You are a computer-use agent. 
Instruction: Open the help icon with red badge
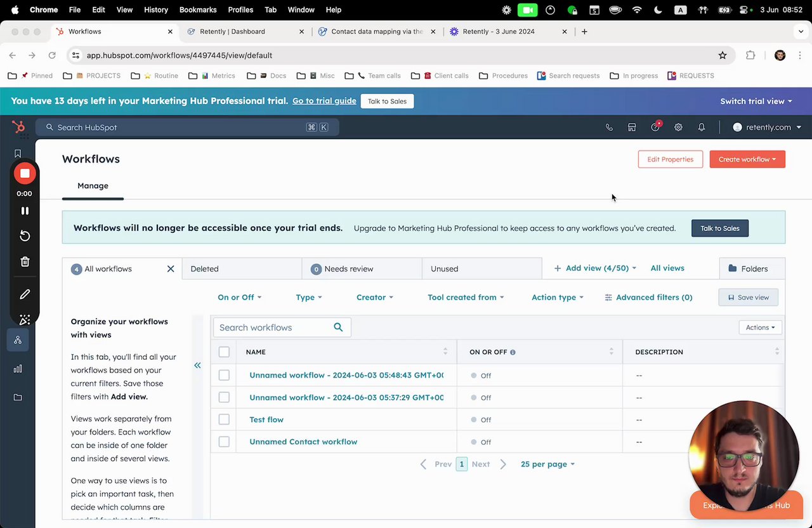point(655,127)
